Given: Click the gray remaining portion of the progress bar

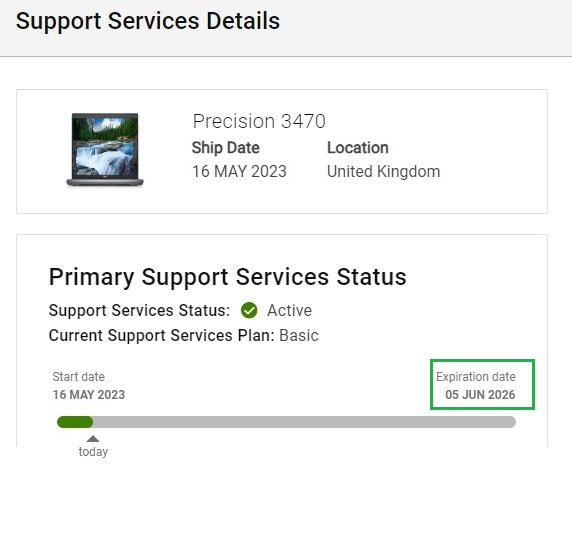Looking at the screenshot, I should (304, 422).
